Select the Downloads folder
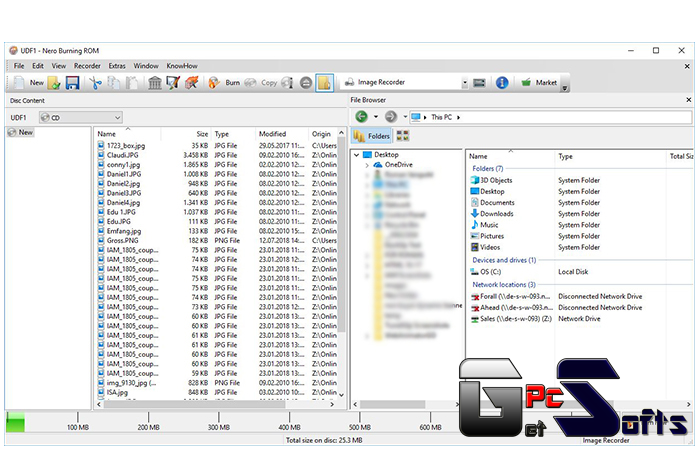Viewport: 700px width, 450px height. coord(492,213)
